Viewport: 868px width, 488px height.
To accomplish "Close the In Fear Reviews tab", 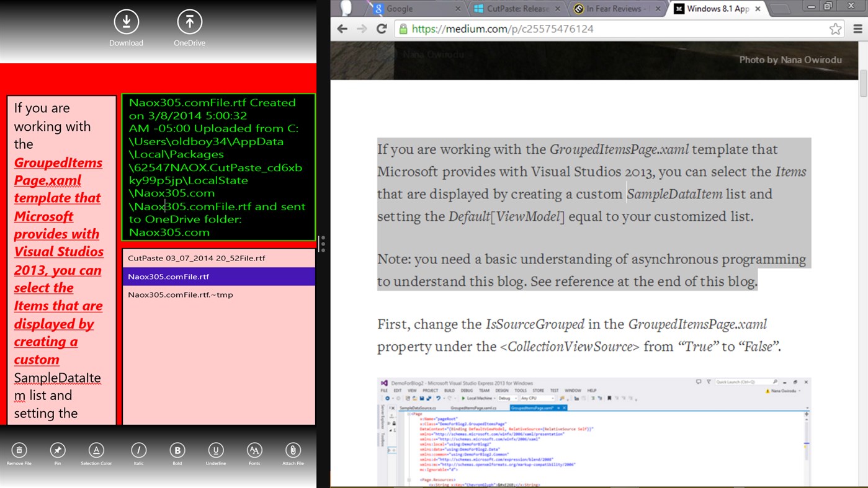I will click(657, 9).
